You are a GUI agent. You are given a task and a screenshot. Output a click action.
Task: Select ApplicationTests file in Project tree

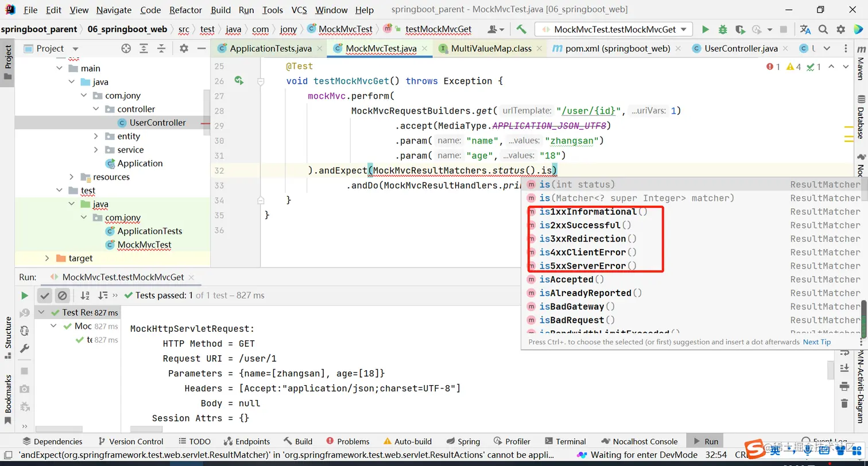pos(149,231)
